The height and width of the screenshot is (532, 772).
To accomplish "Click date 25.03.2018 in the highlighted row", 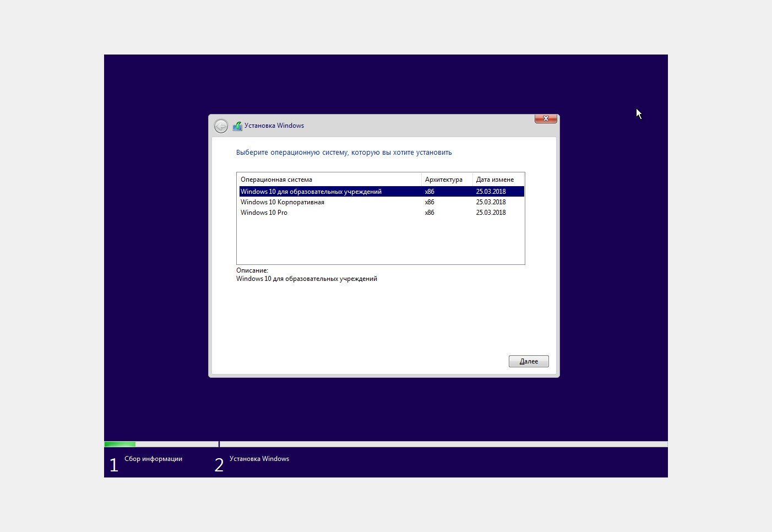I will coord(491,192).
